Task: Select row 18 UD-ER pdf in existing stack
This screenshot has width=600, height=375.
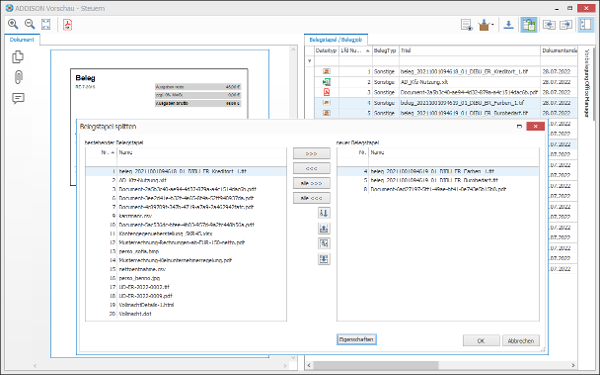Action: click(x=186, y=296)
